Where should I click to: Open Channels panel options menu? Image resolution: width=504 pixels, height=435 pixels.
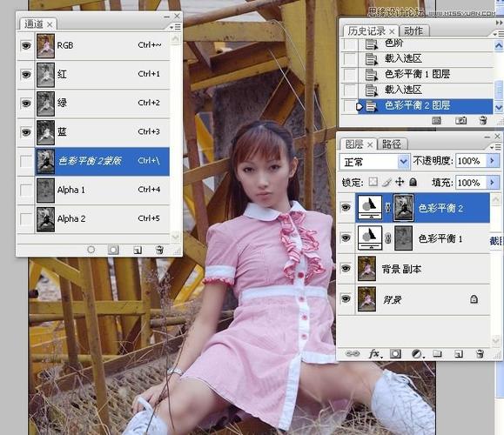(x=175, y=27)
